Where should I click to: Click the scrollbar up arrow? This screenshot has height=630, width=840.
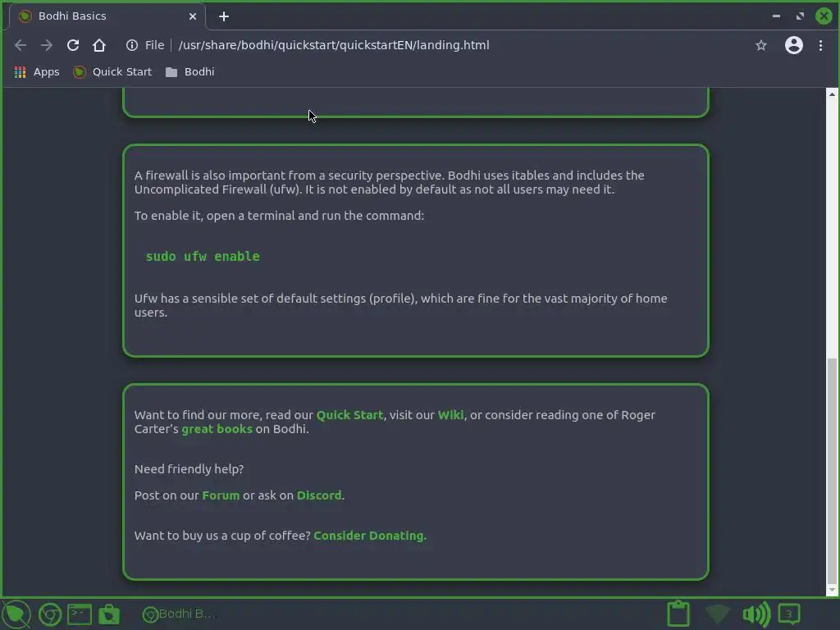(832, 94)
